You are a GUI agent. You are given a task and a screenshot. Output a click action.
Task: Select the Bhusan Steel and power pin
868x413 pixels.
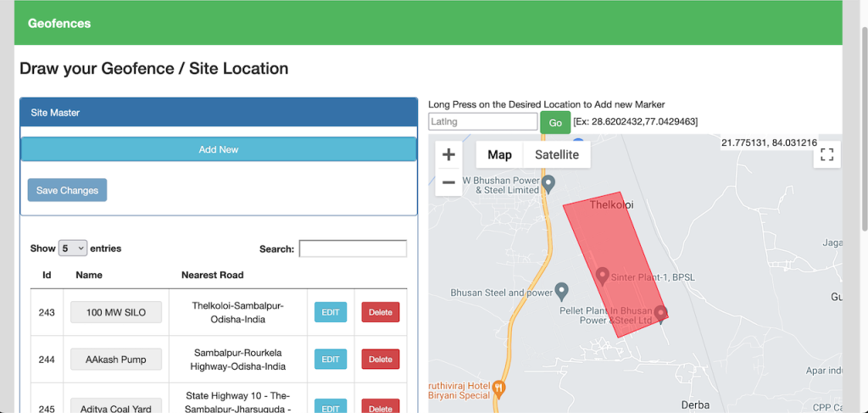[x=561, y=291]
